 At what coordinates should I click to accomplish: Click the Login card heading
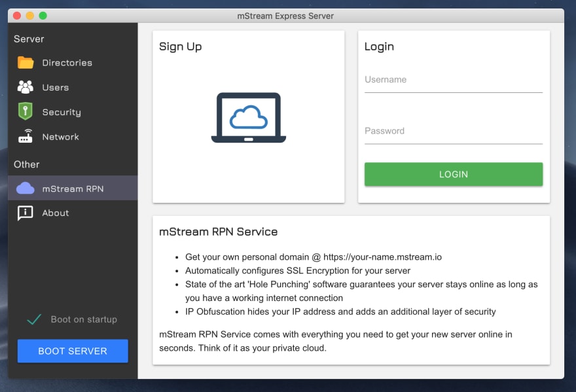click(379, 46)
